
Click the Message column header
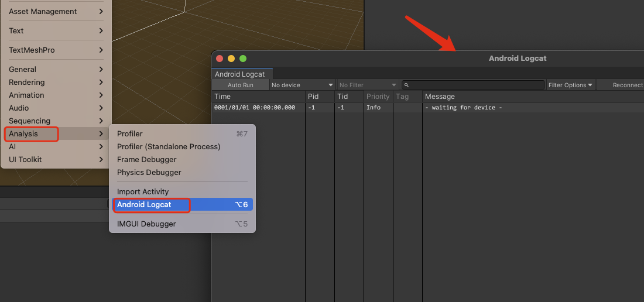point(533,97)
